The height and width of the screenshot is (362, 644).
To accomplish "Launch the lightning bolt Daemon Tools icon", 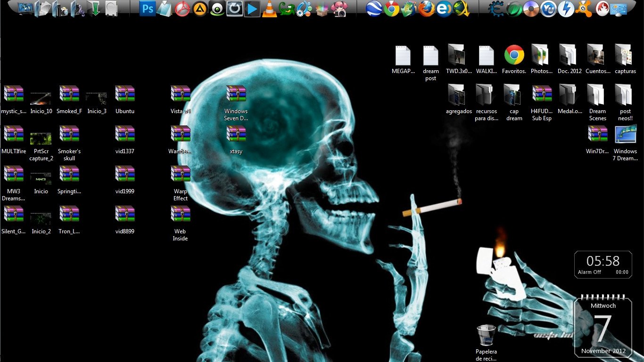I will pos(566,8).
